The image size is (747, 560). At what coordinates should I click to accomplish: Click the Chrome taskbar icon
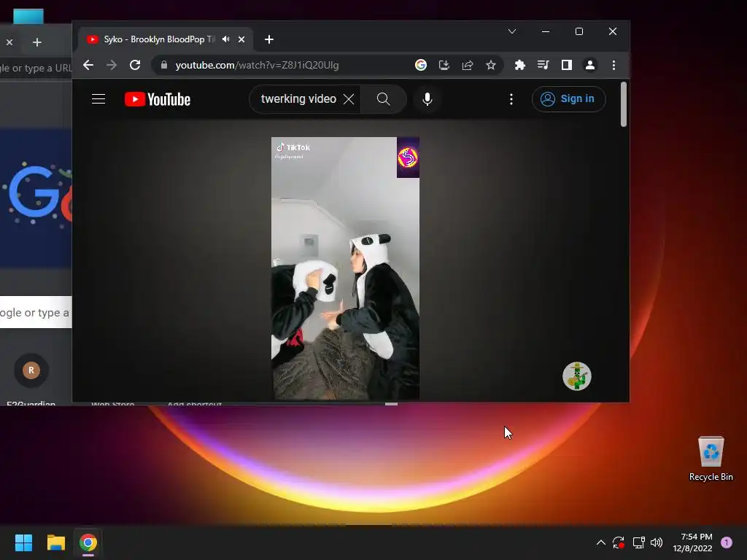(x=88, y=542)
